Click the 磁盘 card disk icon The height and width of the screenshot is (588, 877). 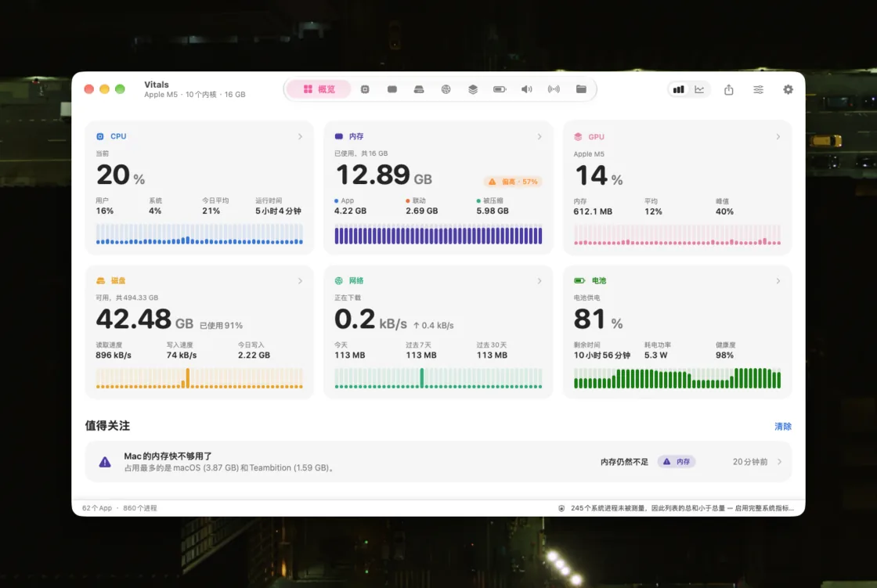click(101, 281)
